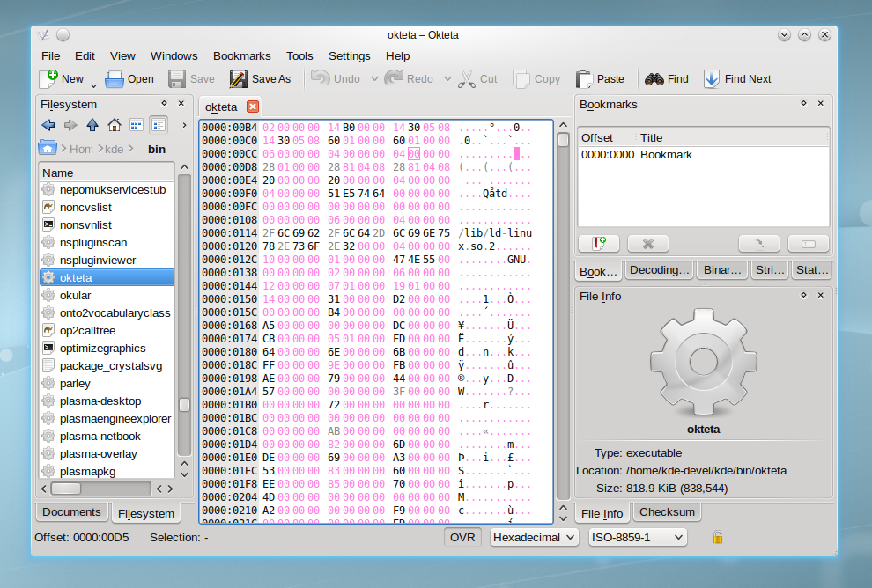Switch to the Checksum tab
Screen dimensions: 872x588
(x=666, y=512)
